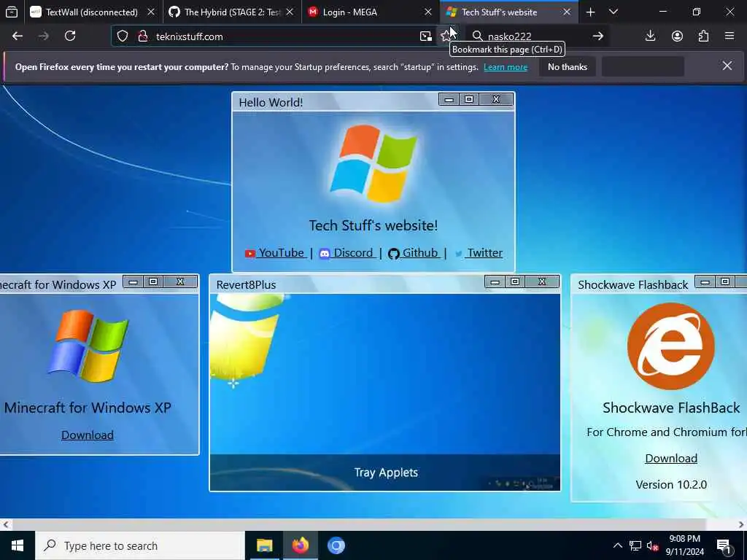The height and width of the screenshot is (560, 747).
Task: Close the TextWall tab
Action: 151,12
